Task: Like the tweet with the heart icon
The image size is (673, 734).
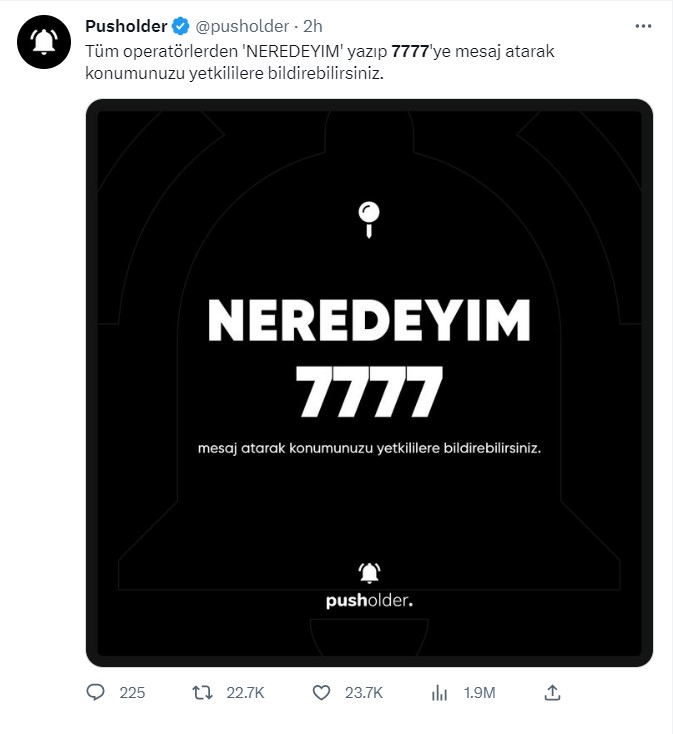Action: [x=322, y=692]
